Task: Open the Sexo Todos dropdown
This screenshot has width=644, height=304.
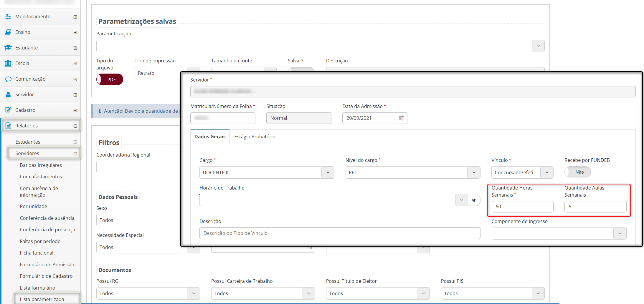Action: 138,220
